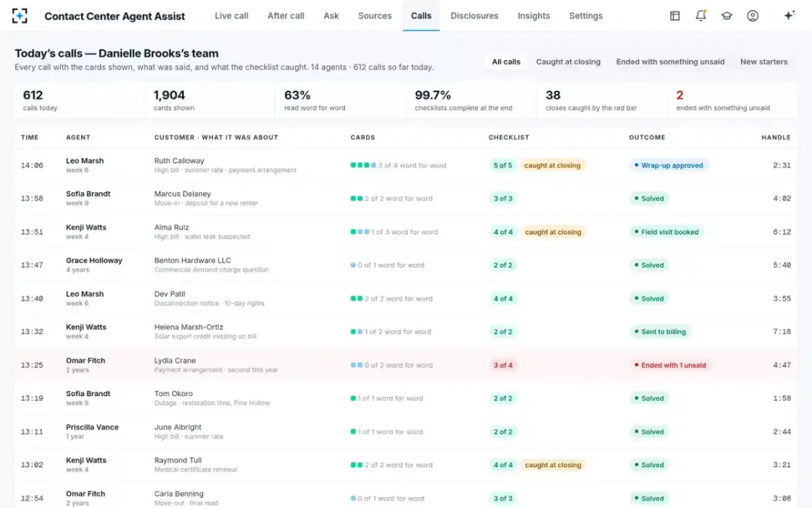This screenshot has width=812, height=508.
Task: Click the 38 closes caught stat card
Action: click(x=602, y=100)
